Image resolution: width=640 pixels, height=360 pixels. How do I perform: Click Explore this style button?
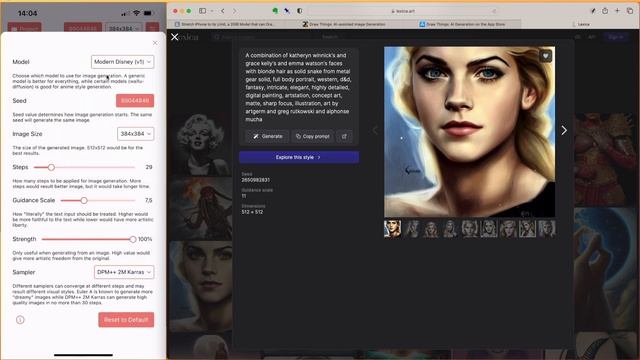[299, 157]
